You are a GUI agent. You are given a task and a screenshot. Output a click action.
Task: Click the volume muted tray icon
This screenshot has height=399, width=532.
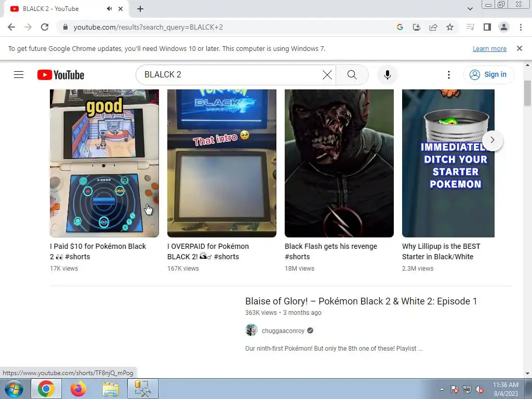click(x=480, y=390)
